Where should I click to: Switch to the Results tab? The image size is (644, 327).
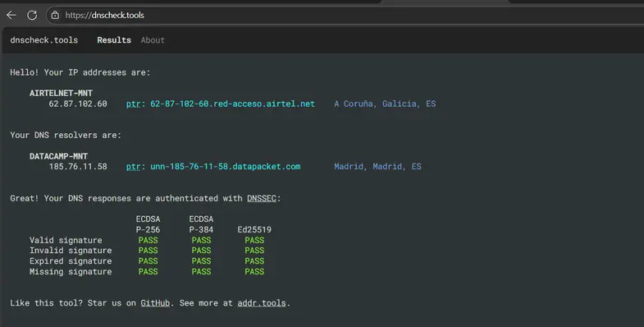click(114, 40)
